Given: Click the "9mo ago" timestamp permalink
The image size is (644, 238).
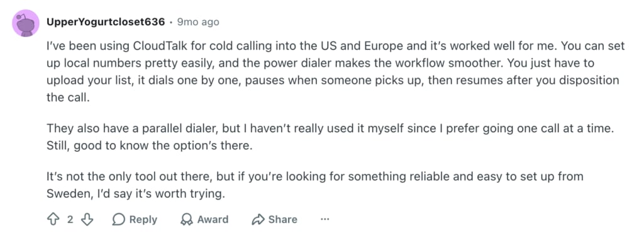Looking at the screenshot, I should [x=198, y=22].
